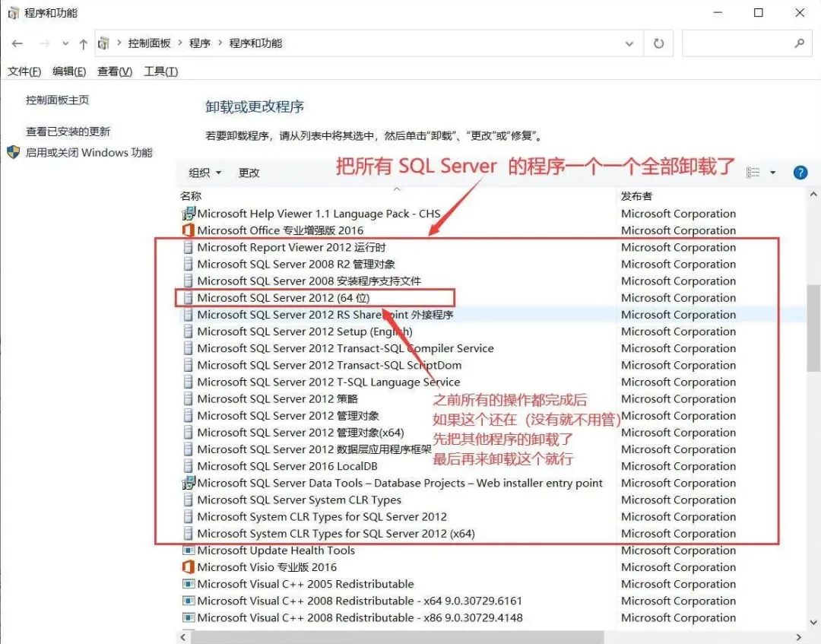
Task: Open the help question mark icon
Action: (800, 173)
